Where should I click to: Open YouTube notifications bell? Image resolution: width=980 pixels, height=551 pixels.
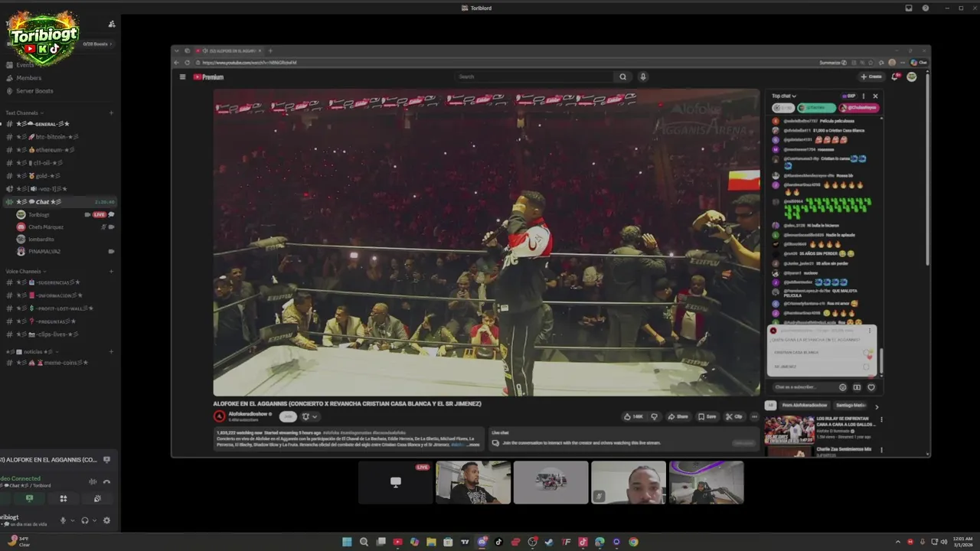[x=897, y=77]
